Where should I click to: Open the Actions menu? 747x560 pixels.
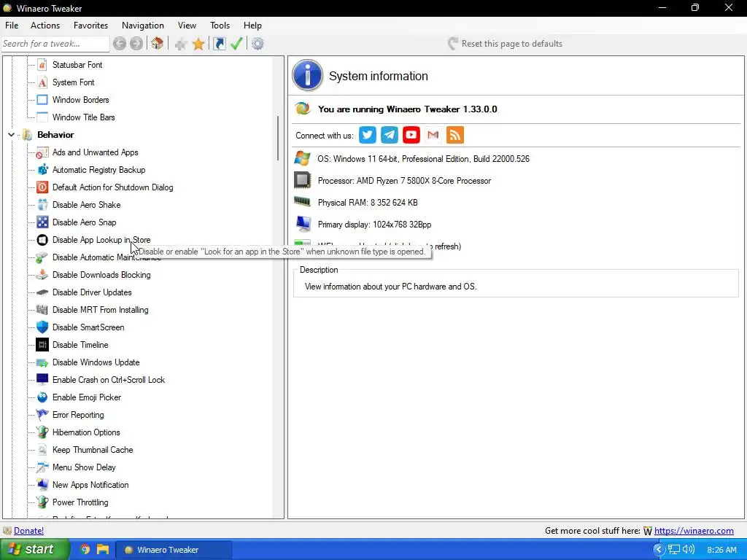pos(45,26)
